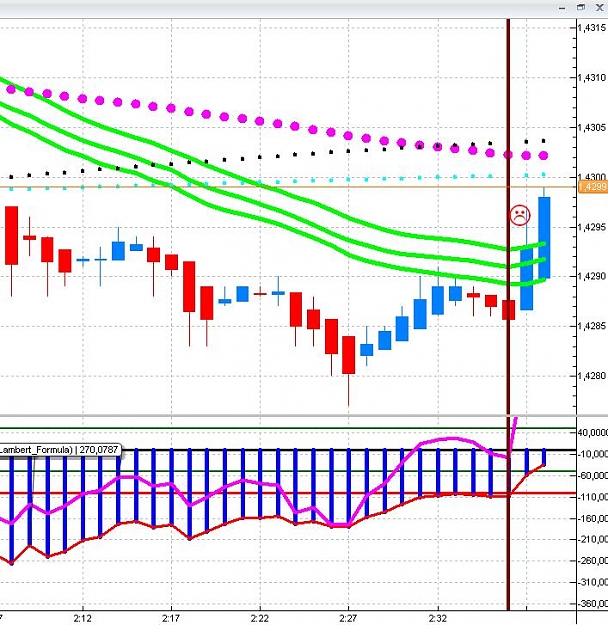Select the dark red vertical time marker line

(508, 314)
